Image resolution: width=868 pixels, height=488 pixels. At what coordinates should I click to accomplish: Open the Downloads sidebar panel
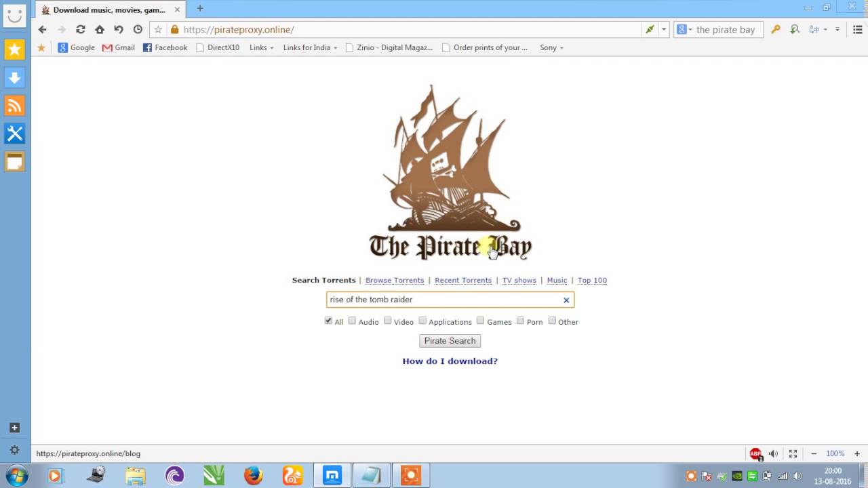click(x=15, y=77)
